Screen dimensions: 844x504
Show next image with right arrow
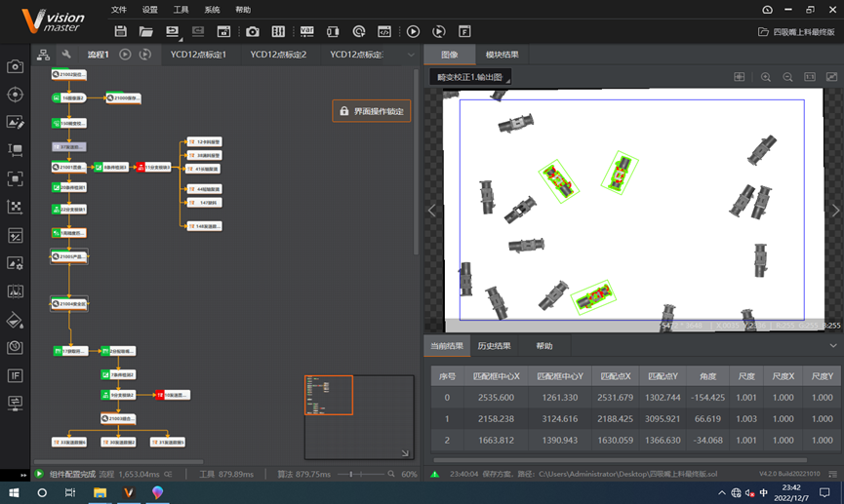pyautogui.click(x=835, y=211)
